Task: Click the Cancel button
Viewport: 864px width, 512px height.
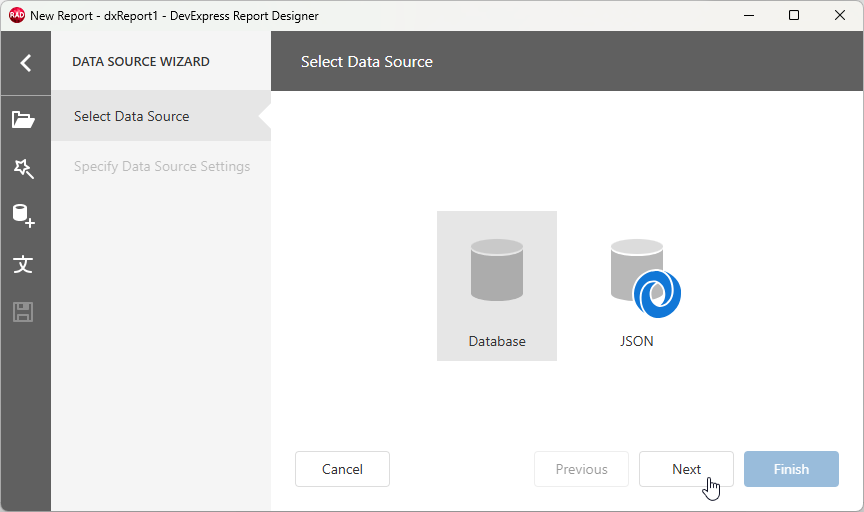Action: coord(342,469)
